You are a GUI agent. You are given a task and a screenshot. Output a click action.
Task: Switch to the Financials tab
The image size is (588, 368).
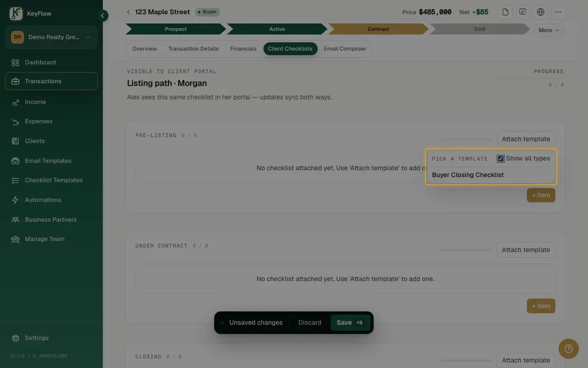243,49
